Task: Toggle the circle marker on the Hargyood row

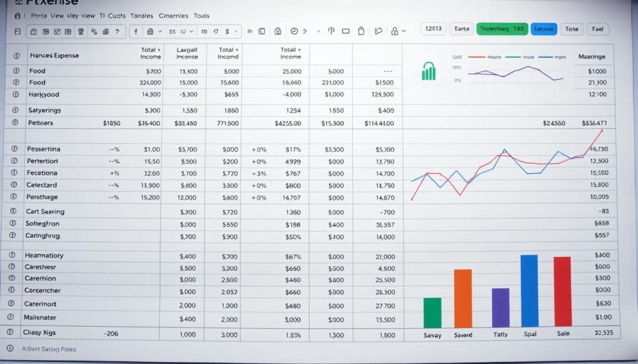Action: click(16, 94)
